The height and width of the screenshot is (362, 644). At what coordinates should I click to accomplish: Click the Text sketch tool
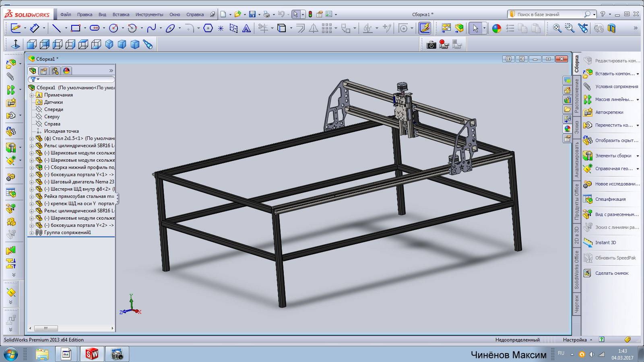pos(246,28)
